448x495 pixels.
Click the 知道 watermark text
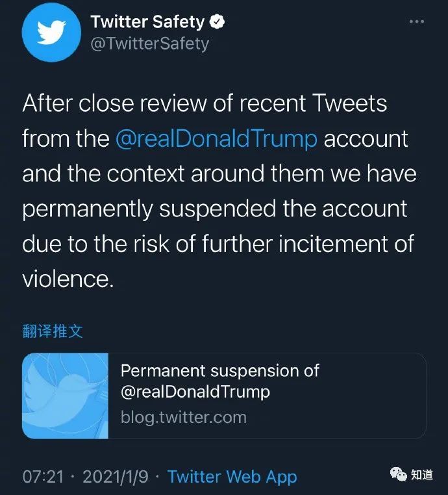pos(422,474)
